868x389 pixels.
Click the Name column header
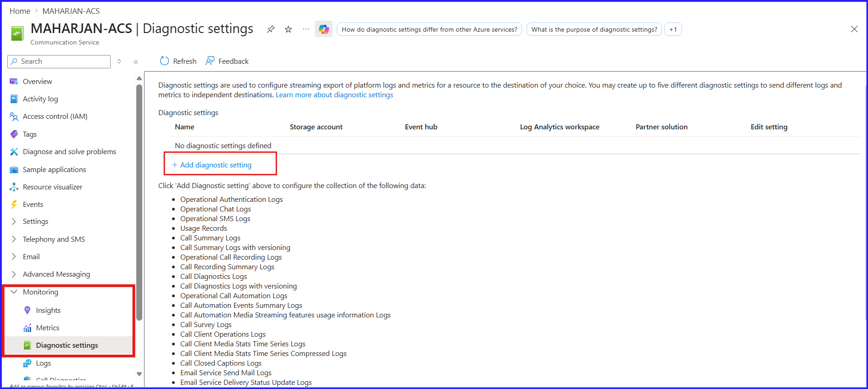[x=184, y=127]
